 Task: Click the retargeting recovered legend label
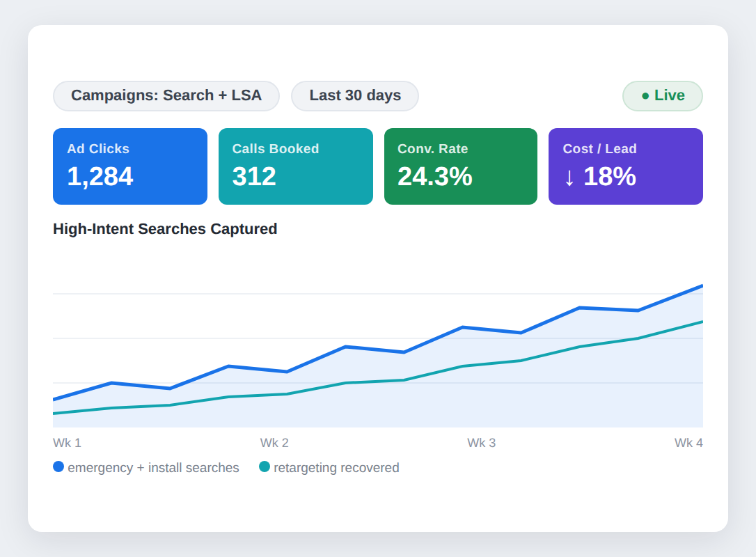pyautogui.click(x=336, y=468)
